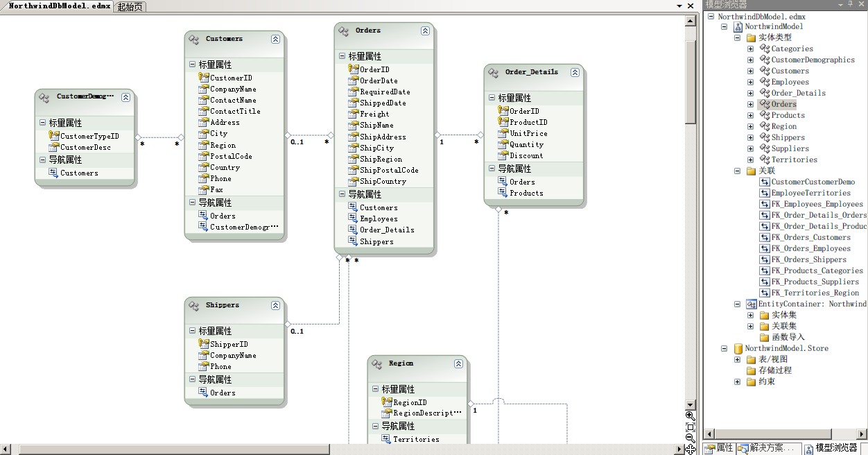Expand the Categories node in model browser
The height and width of the screenshot is (455, 868).
pyautogui.click(x=750, y=49)
